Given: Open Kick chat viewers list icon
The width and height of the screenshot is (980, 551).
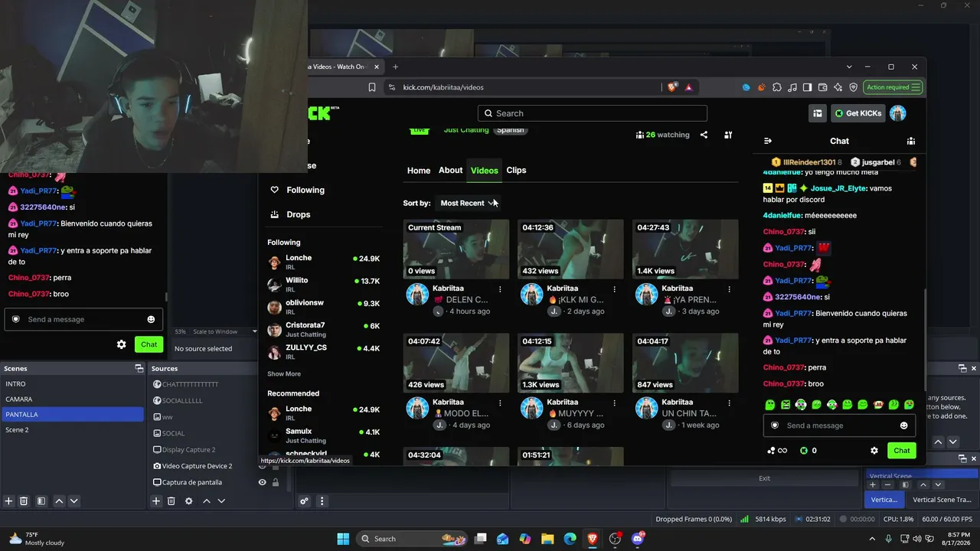Looking at the screenshot, I should (x=911, y=141).
